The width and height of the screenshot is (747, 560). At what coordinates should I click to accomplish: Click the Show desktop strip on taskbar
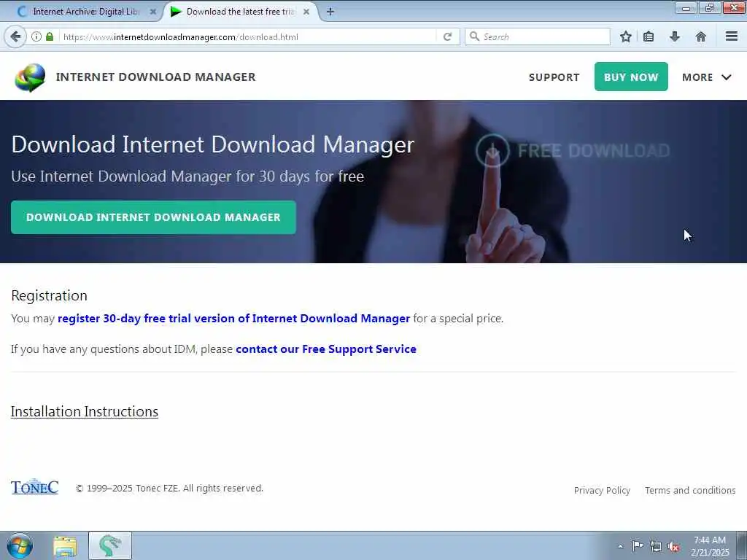point(742,545)
